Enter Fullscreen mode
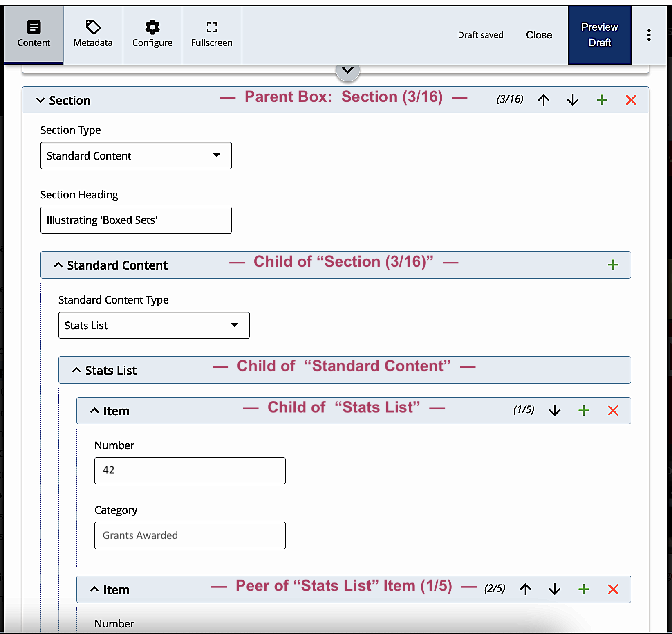 (212, 35)
